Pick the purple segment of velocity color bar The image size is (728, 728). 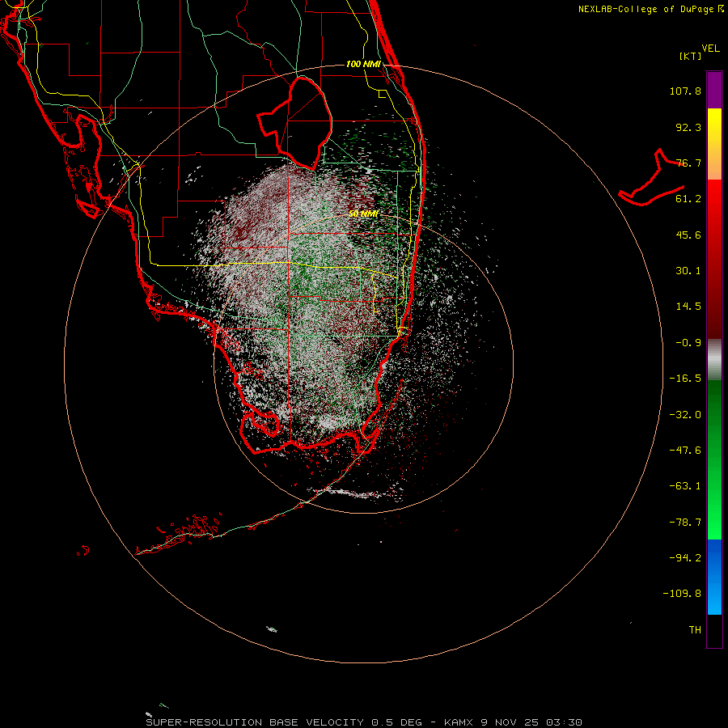(714, 90)
